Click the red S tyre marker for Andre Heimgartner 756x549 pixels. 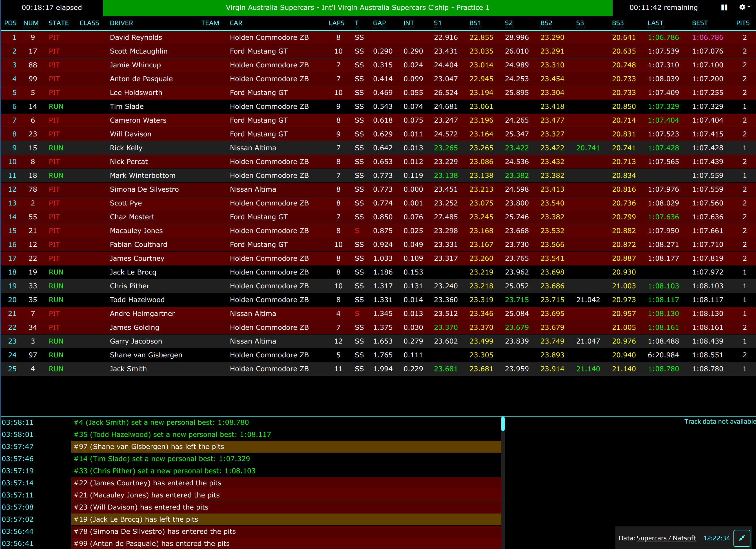(x=357, y=314)
